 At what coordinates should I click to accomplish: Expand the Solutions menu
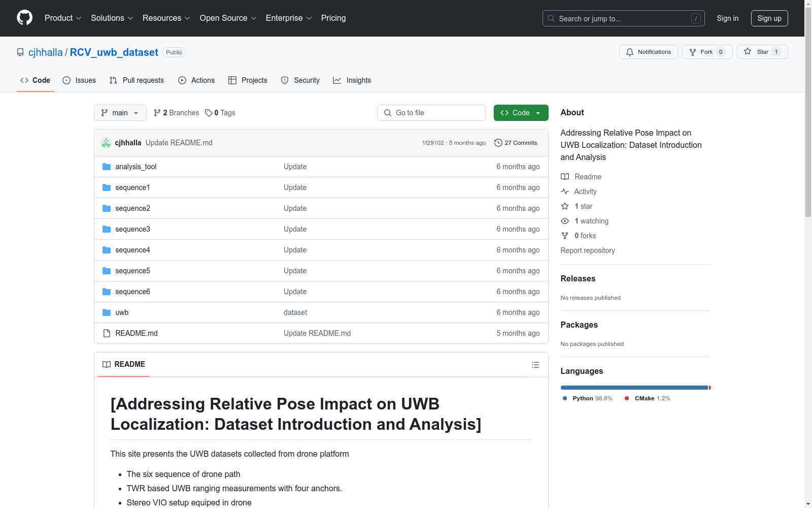coord(112,18)
